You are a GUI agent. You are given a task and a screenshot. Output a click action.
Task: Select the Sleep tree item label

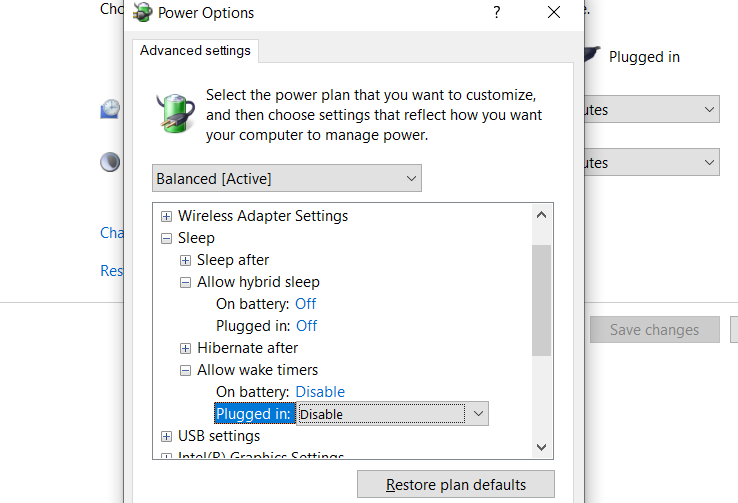click(x=196, y=238)
